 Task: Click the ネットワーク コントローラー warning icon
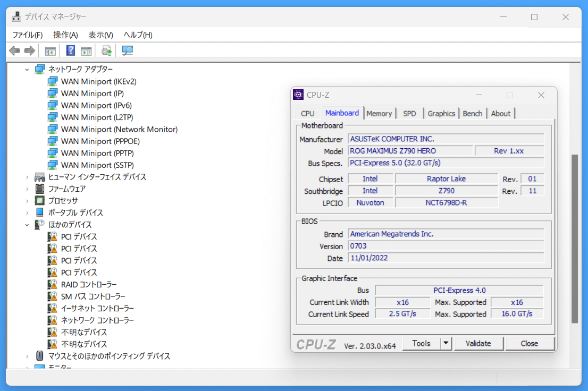(x=53, y=320)
